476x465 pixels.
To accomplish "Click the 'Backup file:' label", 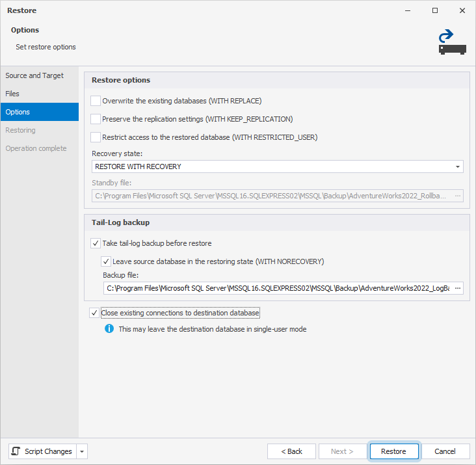I will (x=120, y=275).
